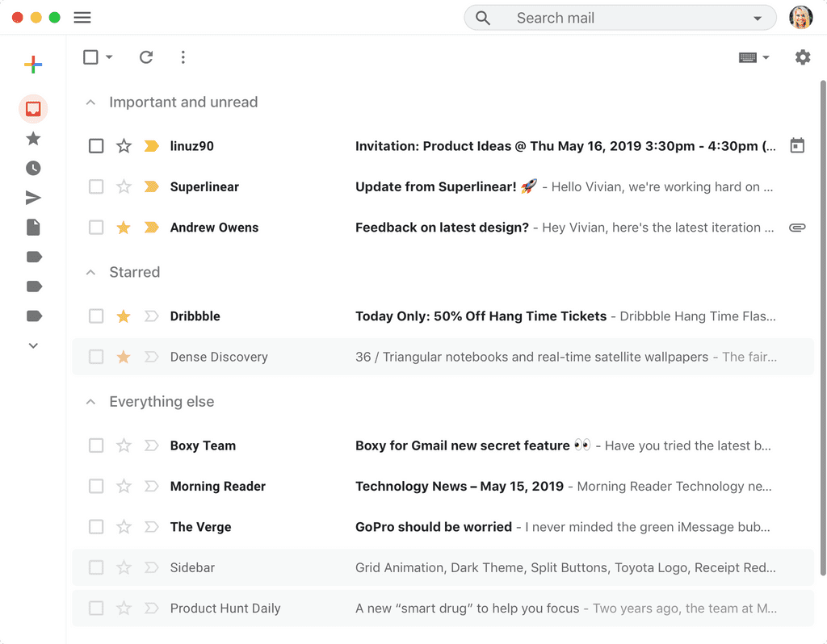
Task: Click the colorful Compose plus icon
Action: coord(32,65)
